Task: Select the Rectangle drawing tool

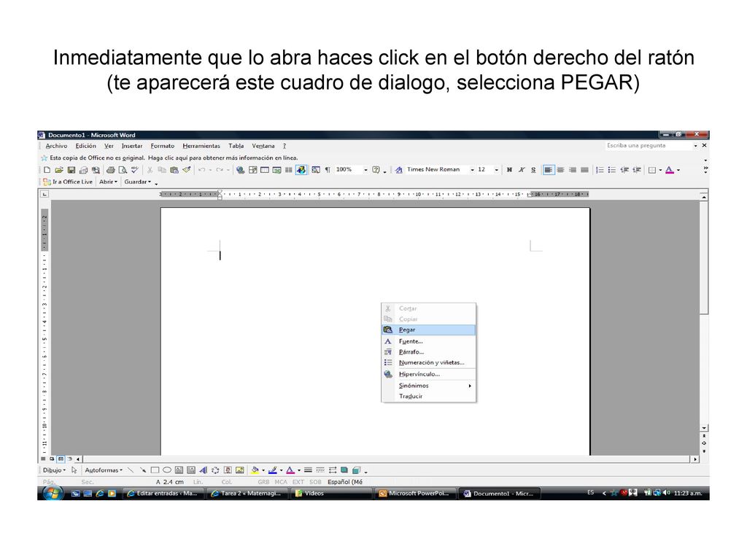Action: 155,470
